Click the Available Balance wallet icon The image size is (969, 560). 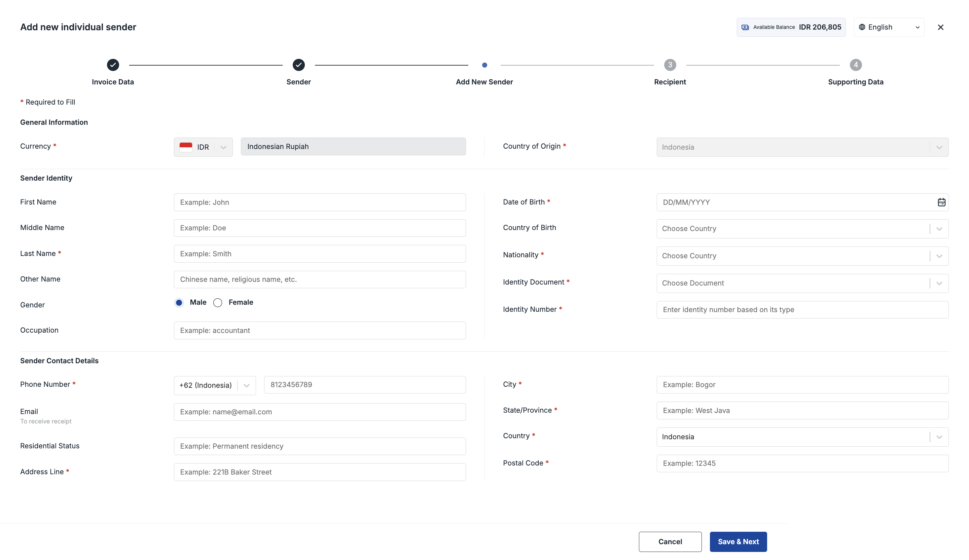pos(745,27)
